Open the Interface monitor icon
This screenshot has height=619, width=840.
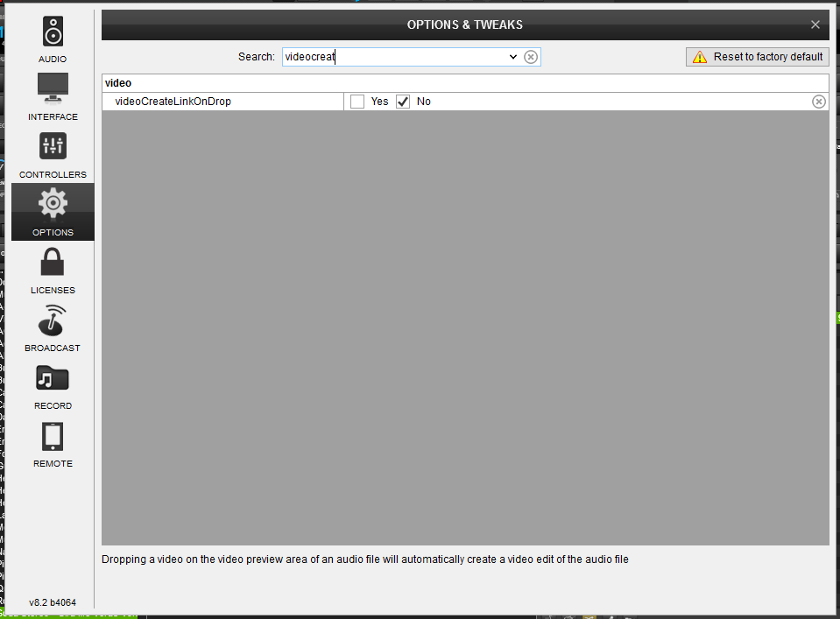point(53,89)
